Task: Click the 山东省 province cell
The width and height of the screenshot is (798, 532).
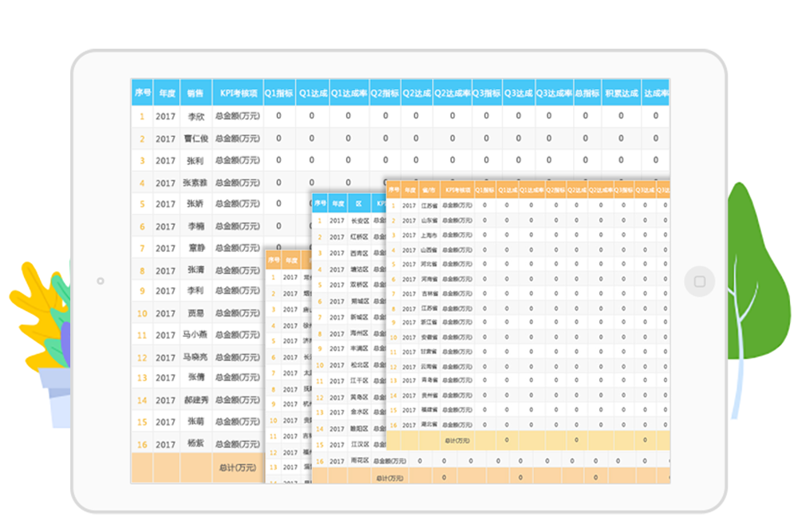Action: pyautogui.click(x=429, y=220)
